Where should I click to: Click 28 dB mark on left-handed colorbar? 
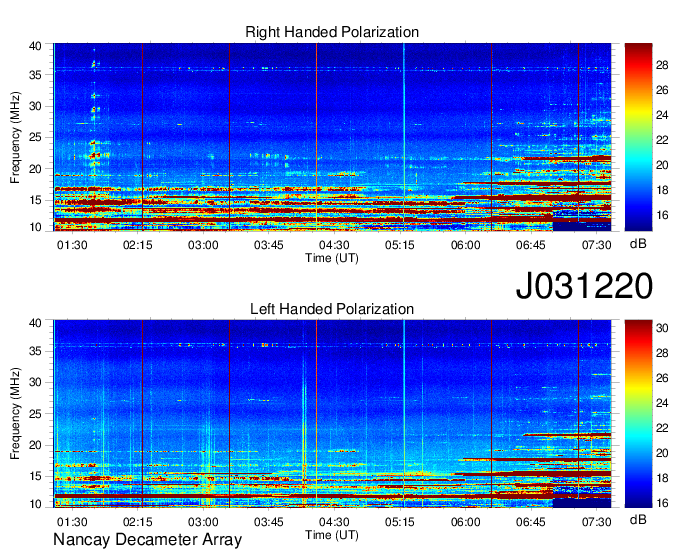[x=662, y=353]
